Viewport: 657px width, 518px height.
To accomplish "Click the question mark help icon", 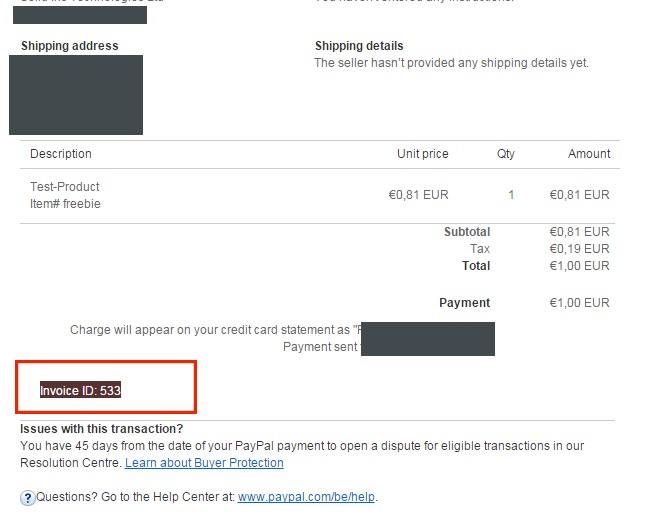I will pos(28,498).
